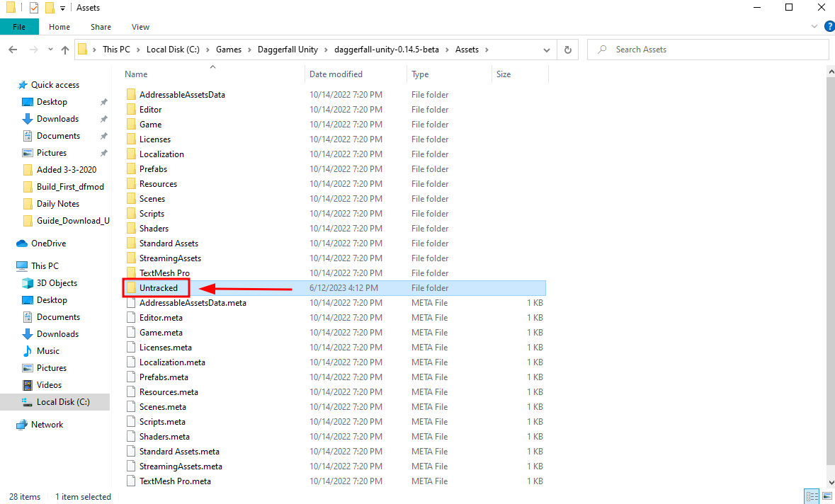This screenshot has width=835, height=504.
Task: Select the Editor folder
Action: [150, 109]
